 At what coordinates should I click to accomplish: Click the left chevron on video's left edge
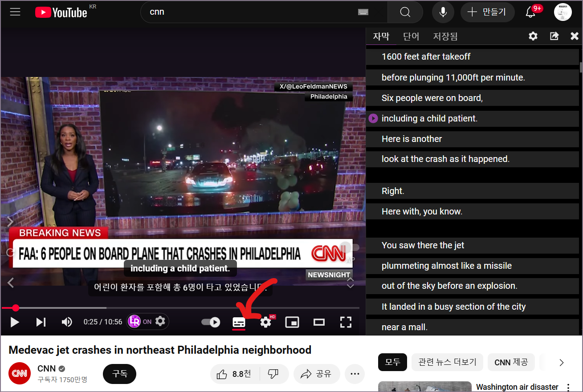pos(11,282)
